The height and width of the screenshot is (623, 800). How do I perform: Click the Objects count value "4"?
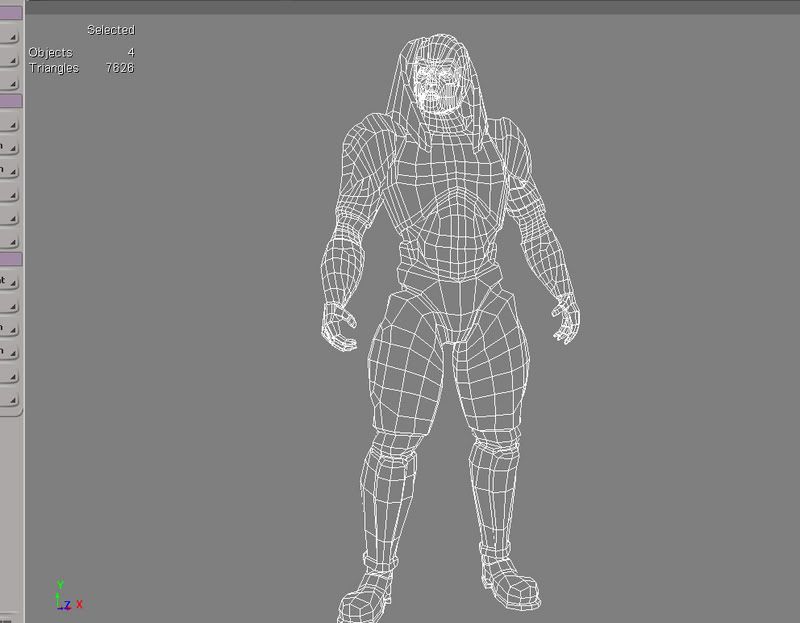[131, 52]
